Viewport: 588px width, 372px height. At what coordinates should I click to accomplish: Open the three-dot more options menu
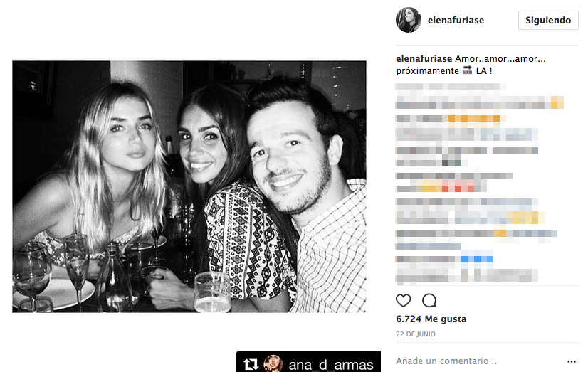click(x=571, y=361)
